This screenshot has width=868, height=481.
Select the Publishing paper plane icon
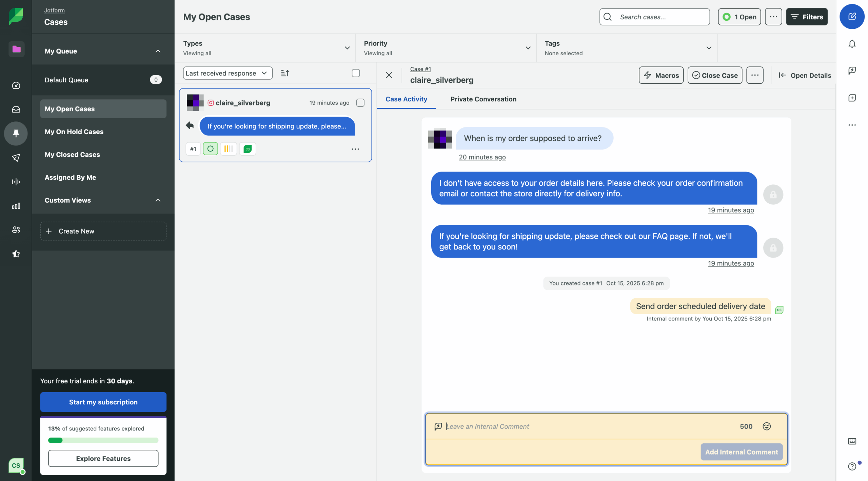(x=16, y=158)
